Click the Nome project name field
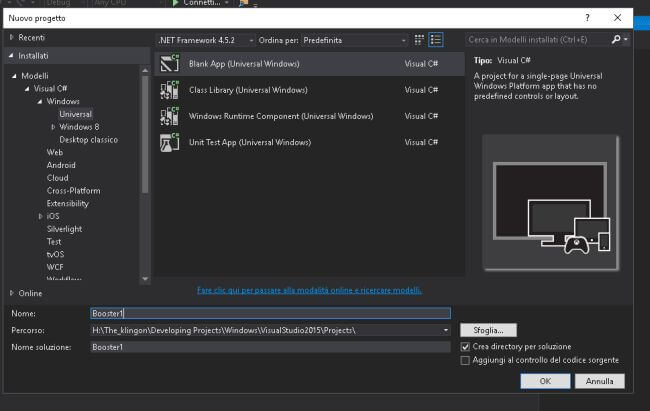This screenshot has height=411, width=650. click(270, 314)
